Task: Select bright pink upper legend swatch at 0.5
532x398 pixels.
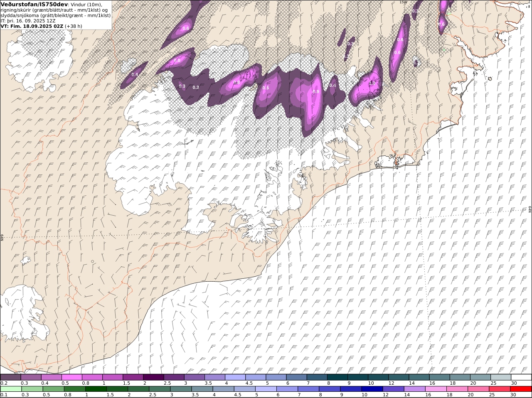Action: (x=72, y=377)
